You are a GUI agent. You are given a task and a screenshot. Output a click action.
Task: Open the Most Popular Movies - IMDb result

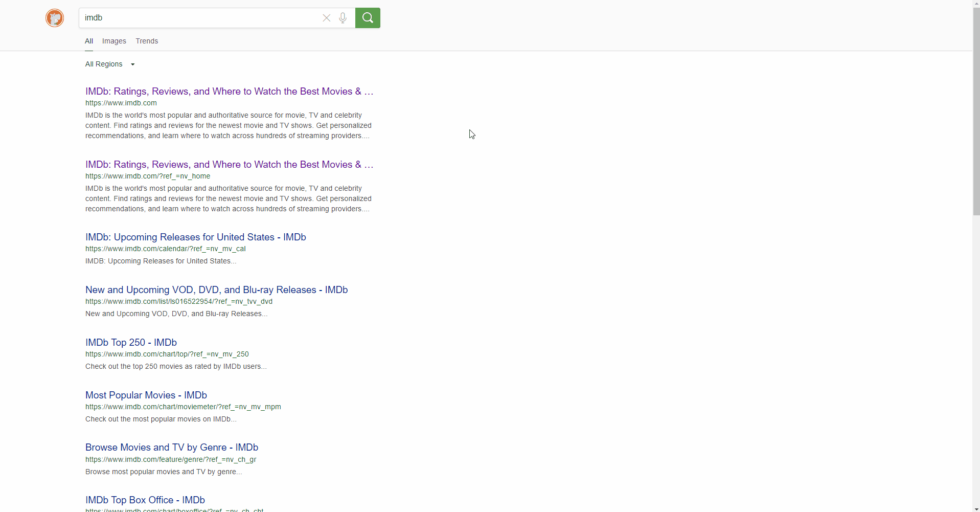pyautogui.click(x=146, y=395)
